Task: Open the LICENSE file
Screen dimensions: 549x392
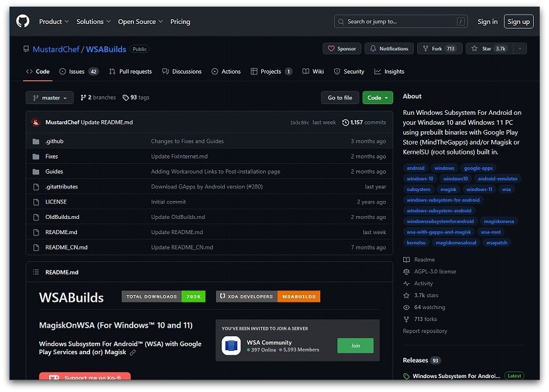Action: coord(56,202)
